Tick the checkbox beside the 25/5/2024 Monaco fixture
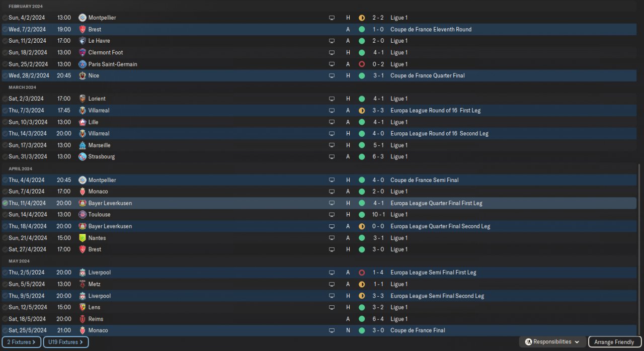This screenshot has width=644, height=351. point(5,330)
